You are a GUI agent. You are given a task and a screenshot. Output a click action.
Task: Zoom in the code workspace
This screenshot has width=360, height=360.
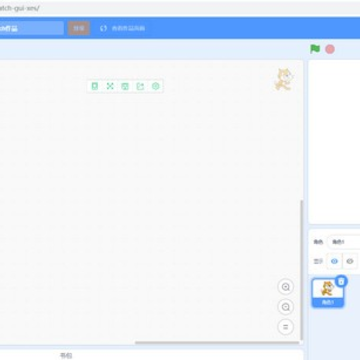[286, 287]
